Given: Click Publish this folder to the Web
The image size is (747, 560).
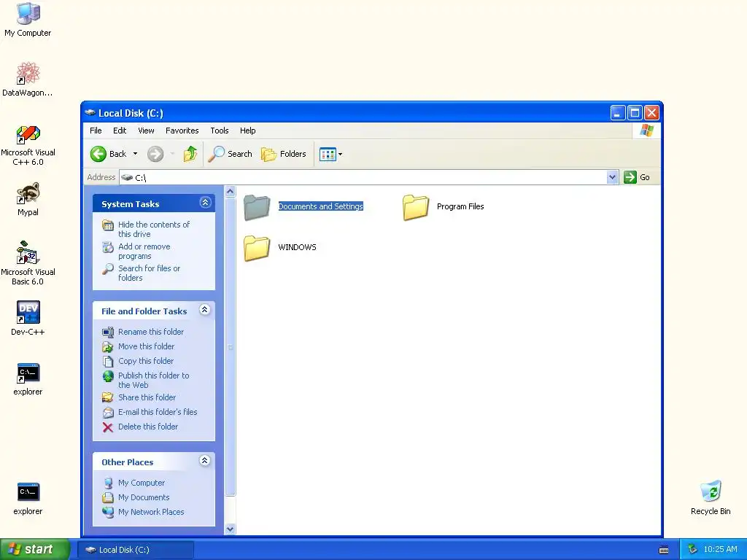Looking at the screenshot, I should (x=153, y=380).
